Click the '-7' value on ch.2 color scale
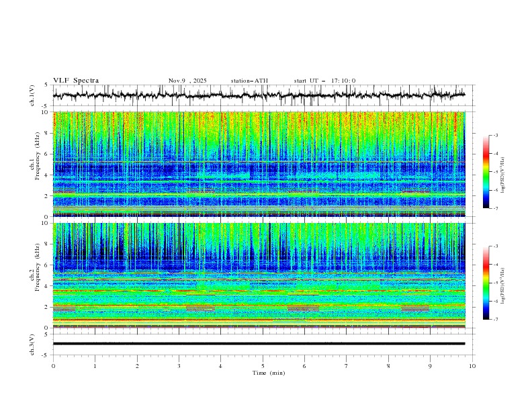 [x=495, y=320]
